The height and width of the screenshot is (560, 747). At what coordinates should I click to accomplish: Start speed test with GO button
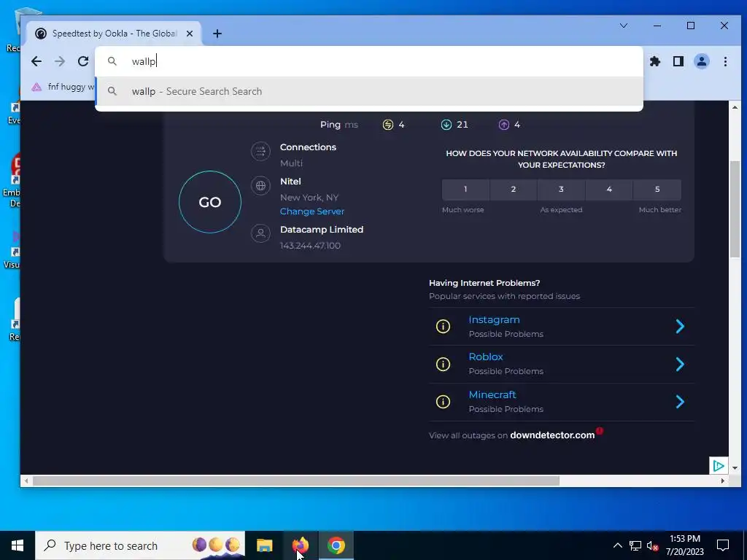[x=209, y=202]
